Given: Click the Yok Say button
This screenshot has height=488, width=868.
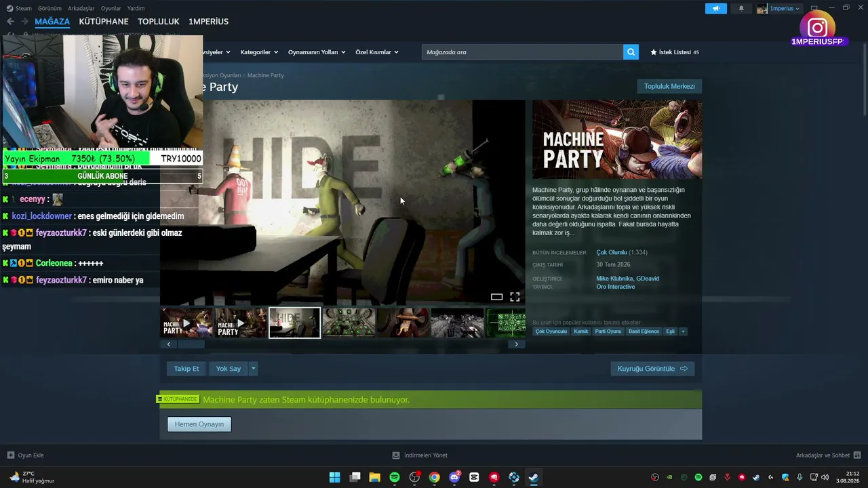Looking at the screenshot, I should (229, 369).
